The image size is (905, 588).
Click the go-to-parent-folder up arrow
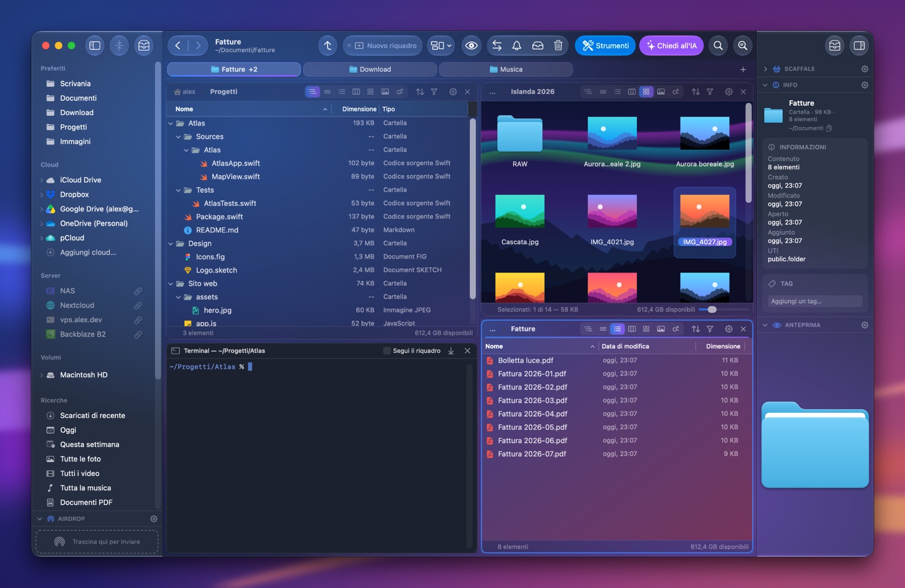click(327, 46)
